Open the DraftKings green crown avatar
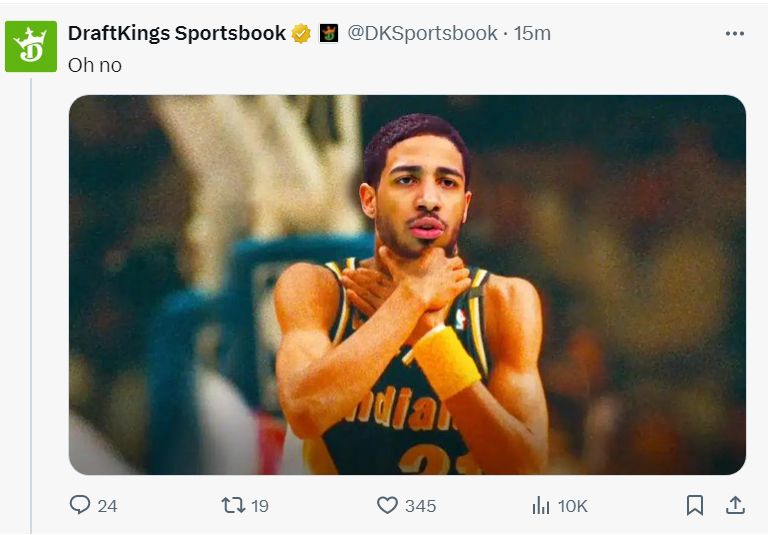Screen dimensions: 769x535 [31, 46]
